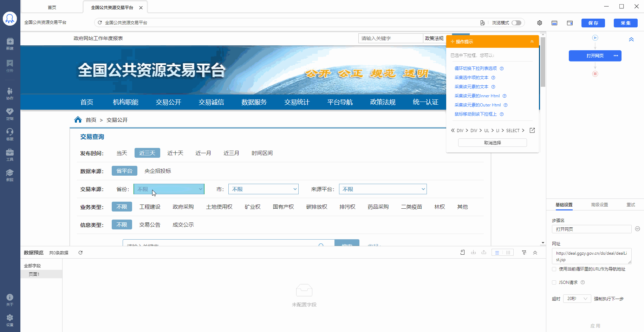Open 数据服务 in site navigation
Viewport: 644px width, 332px height.
point(254,102)
